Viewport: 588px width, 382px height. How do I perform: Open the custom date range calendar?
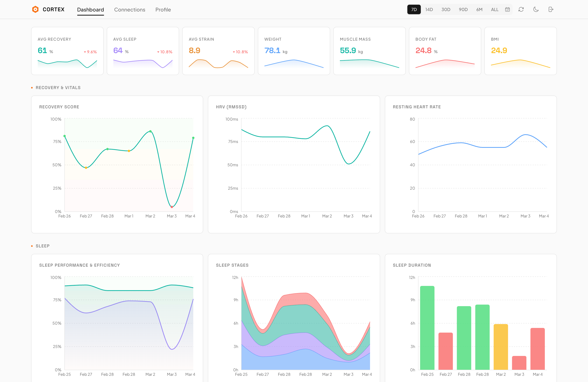point(507,9)
